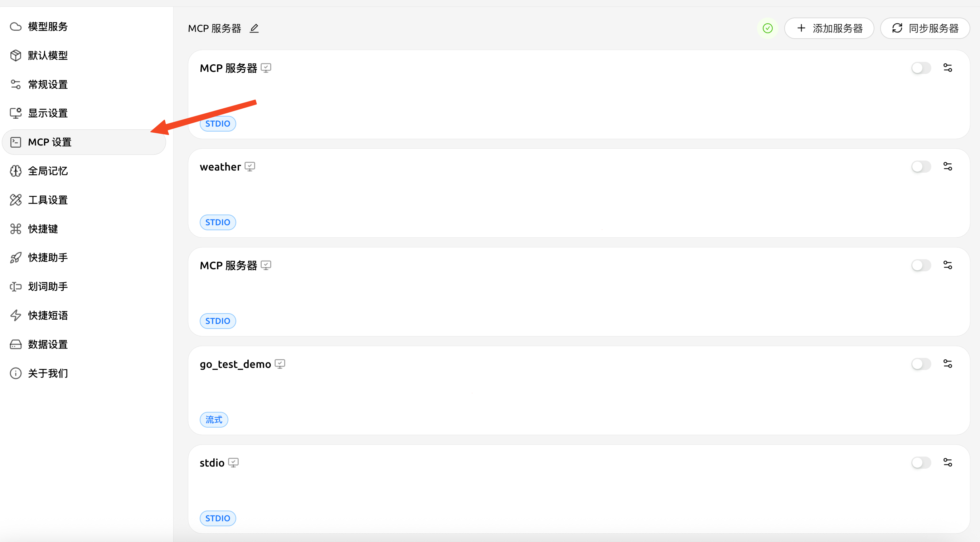Click the STDIO tag on weather card
Viewport: 980px width, 542px height.
pyautogui.click(x=218, y=222)
